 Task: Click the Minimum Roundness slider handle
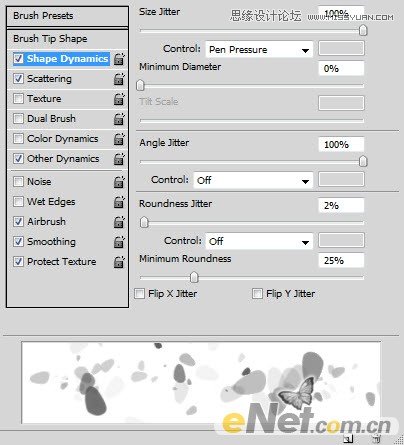point(194,277)
